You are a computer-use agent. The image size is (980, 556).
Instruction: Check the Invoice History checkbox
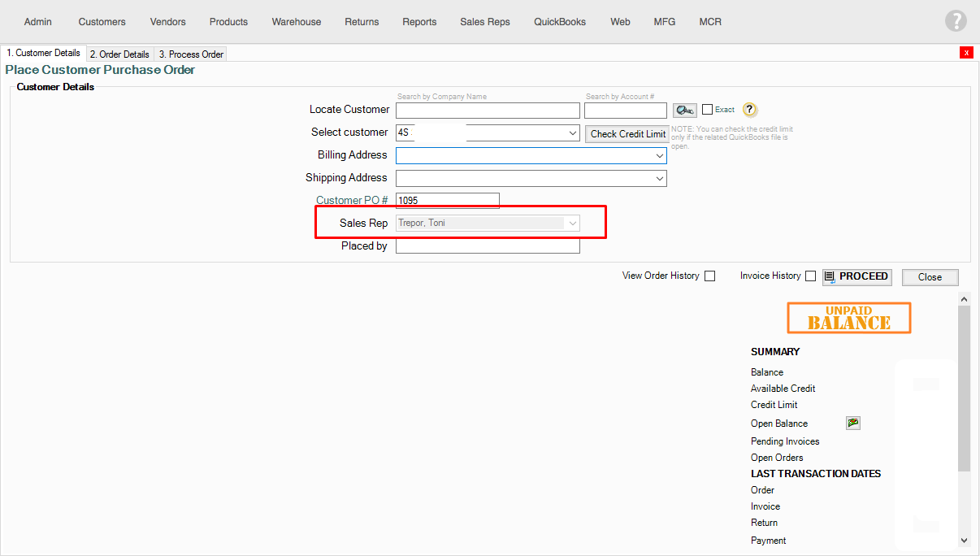tap(810, 276)
